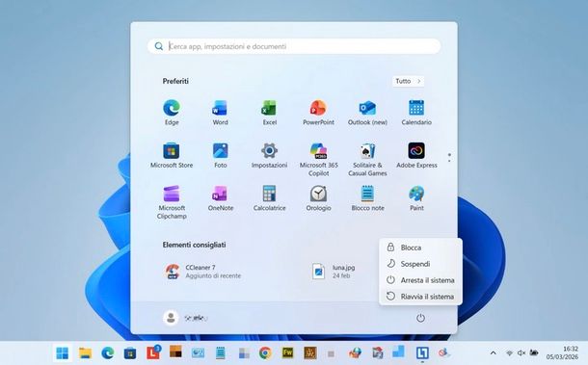The height and width of the screenshot is (365, 588).
Task: Choose Sospendi in the power menu
Action: coord(420,264)
